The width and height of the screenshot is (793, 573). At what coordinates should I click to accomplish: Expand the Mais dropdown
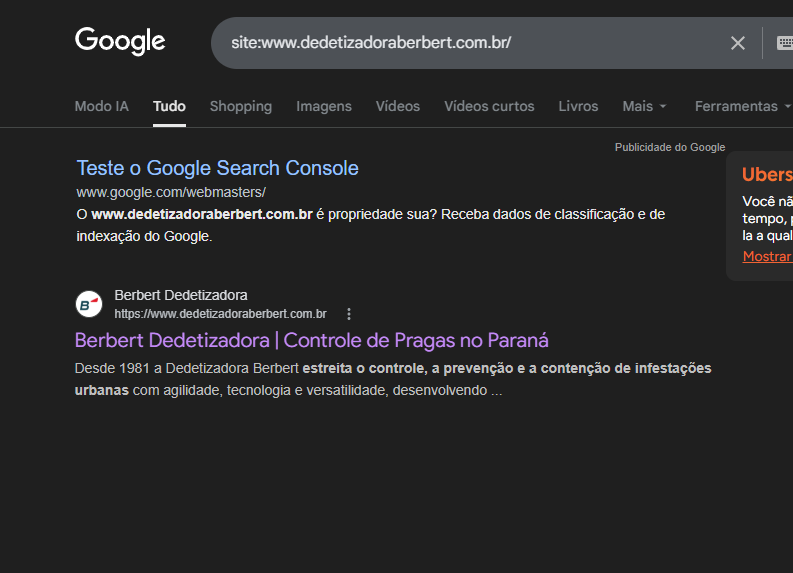pyautogui.click(x=644, y=106)
